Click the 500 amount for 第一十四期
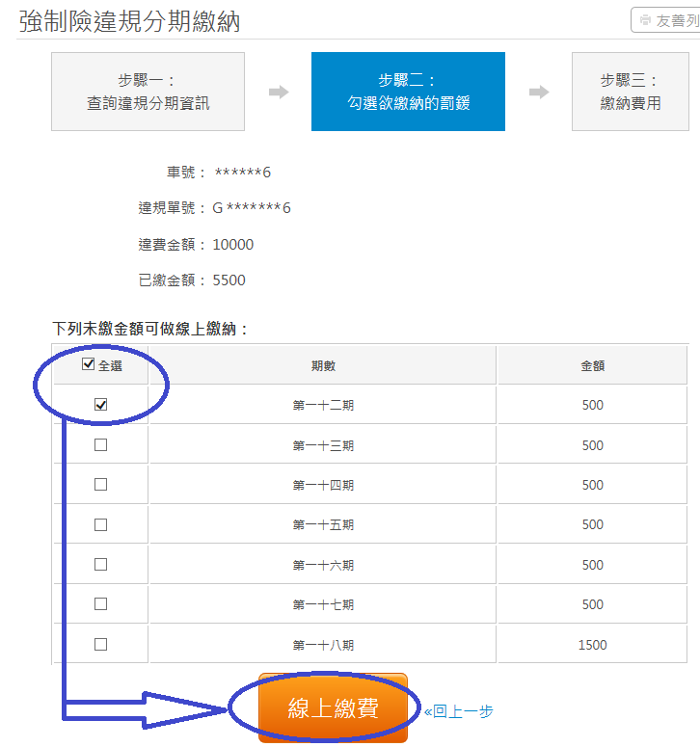This screenshot has width=700, height=747. click(592, 485)
